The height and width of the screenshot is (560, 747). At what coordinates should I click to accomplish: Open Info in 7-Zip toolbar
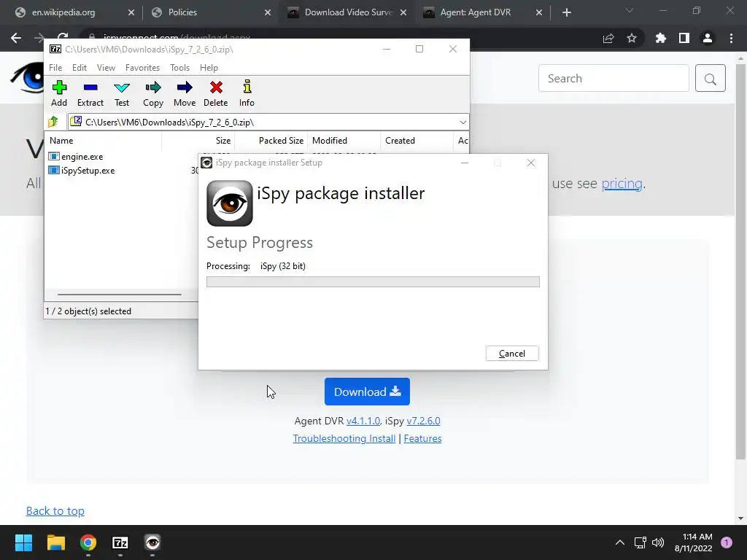(x=247, y=93)
